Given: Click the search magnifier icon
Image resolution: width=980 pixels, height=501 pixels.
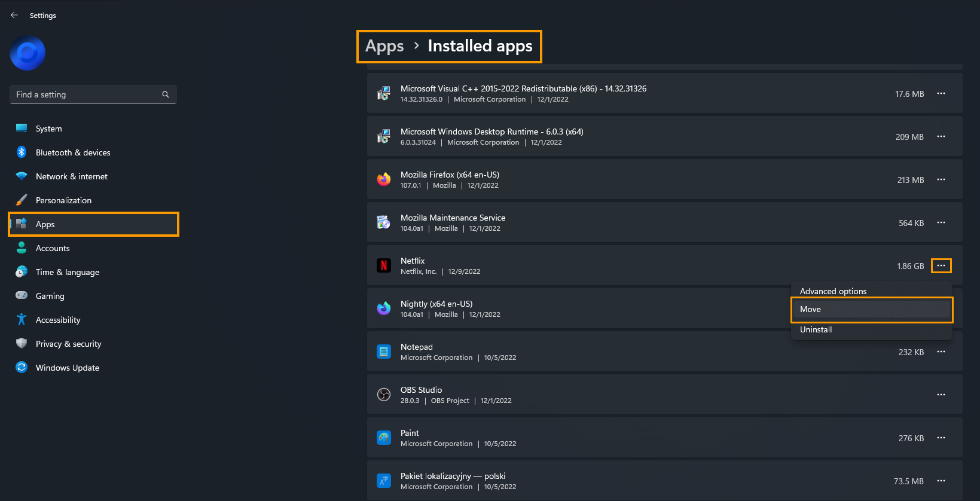Looking at the screenshot, I should pyautogui.click(x=166, y=94).
